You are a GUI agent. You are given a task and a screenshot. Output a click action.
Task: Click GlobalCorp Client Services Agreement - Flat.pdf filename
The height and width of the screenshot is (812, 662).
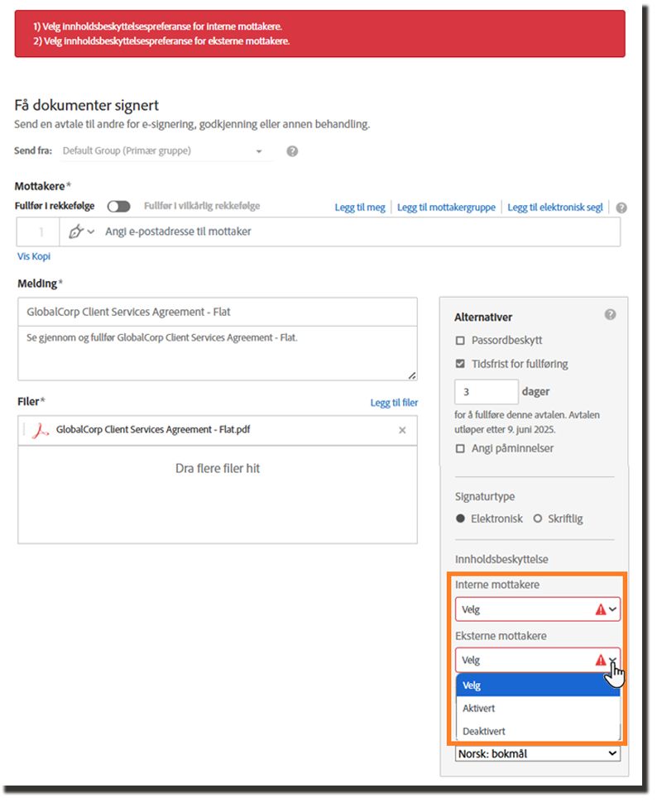click(153, 430)
